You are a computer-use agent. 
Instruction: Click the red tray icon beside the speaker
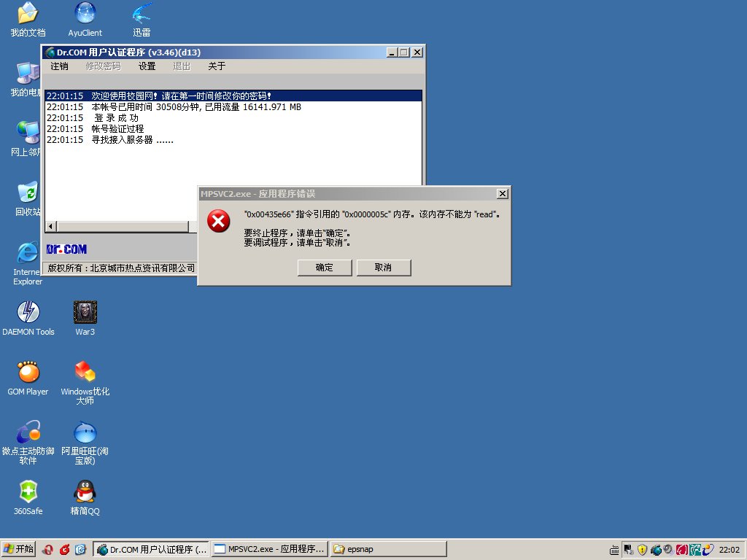tap(681, 550)
